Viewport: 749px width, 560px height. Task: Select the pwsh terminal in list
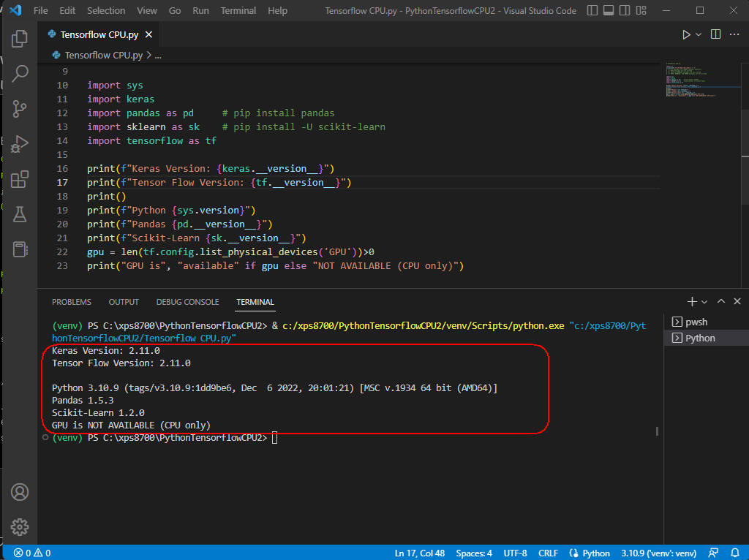point(706,322)
